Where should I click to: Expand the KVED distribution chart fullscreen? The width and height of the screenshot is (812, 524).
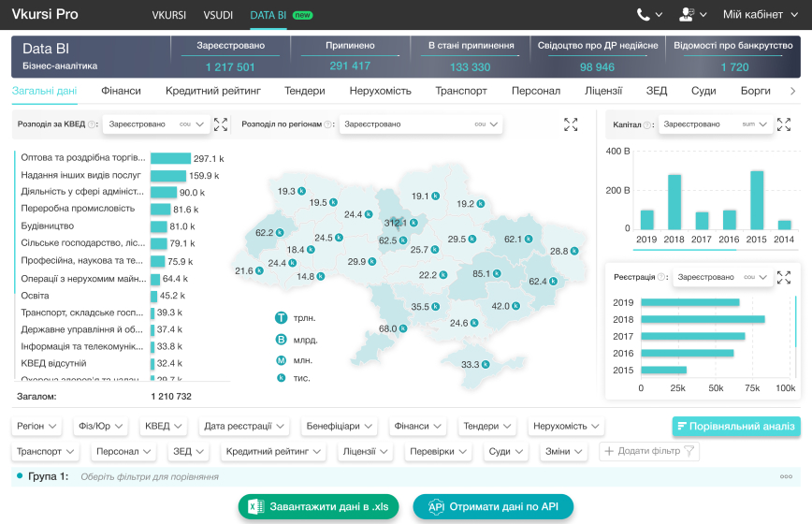pos(221,124)
